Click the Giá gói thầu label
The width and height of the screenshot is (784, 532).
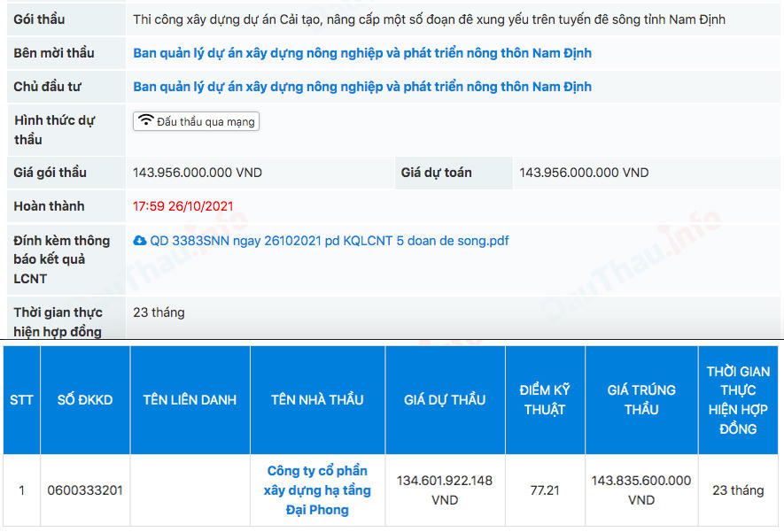click(x=50, y=173)
